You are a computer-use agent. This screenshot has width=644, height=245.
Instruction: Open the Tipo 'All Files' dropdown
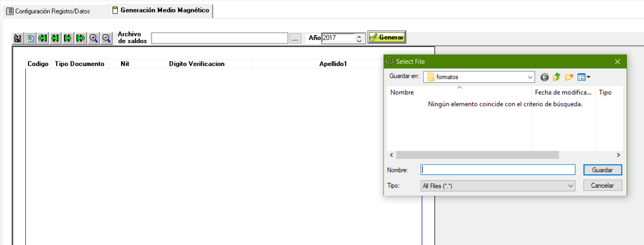click(570, 186)
